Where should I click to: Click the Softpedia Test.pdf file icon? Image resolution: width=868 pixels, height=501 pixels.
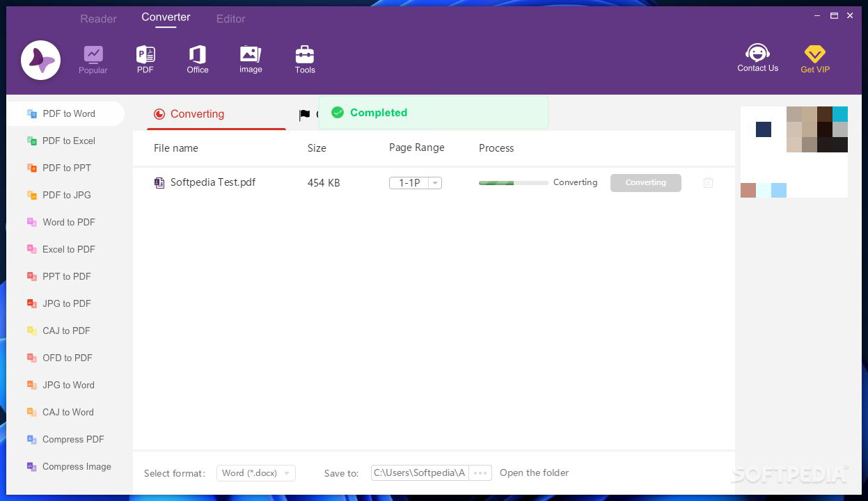coord(159,182)
